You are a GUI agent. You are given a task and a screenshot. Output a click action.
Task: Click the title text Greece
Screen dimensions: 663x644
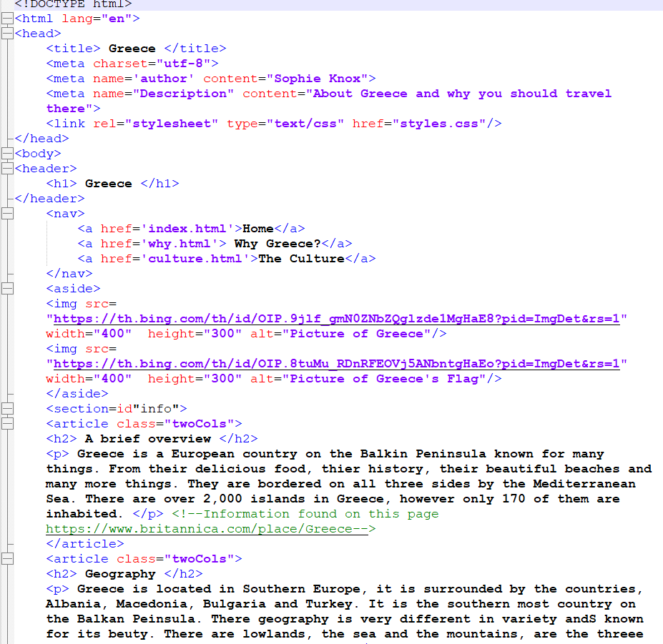[x=132, y=49]
